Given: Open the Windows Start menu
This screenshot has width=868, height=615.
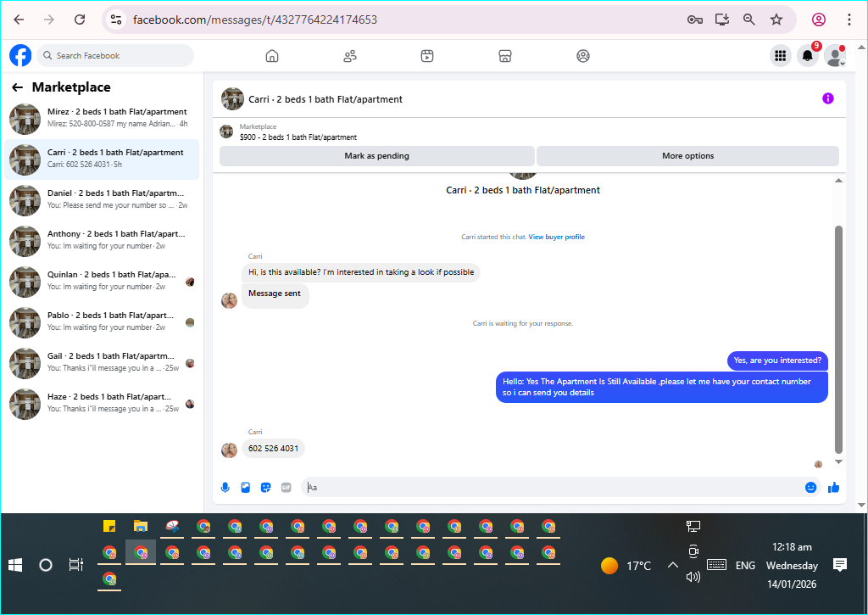Looking at the screenshot, I should (x=15, y=565).
